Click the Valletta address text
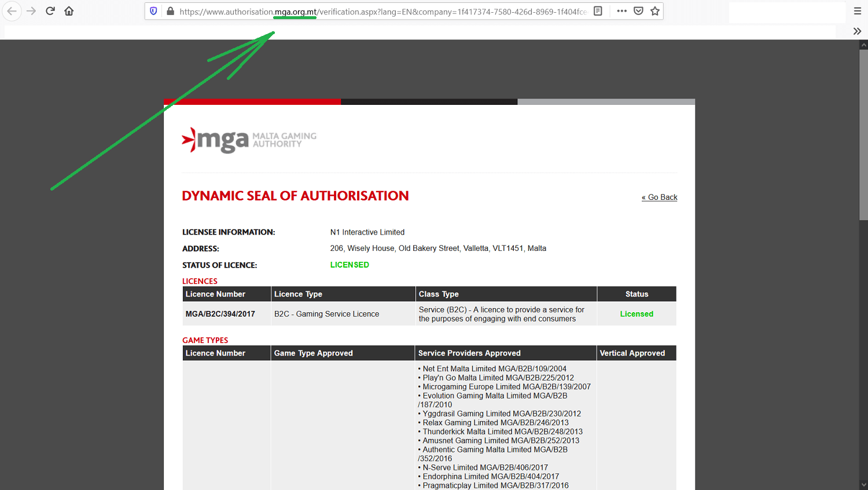 438,248
